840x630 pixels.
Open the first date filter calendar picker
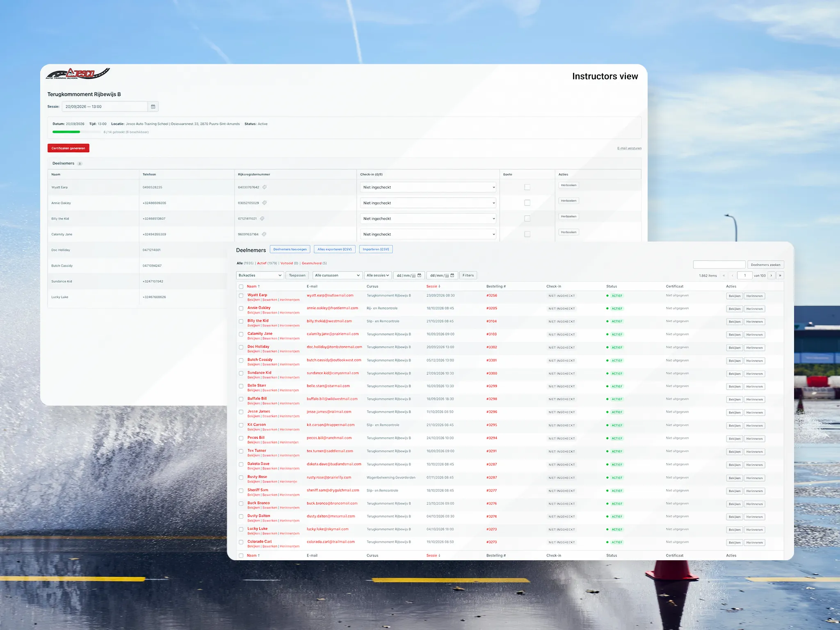click(x=419, y=276)
